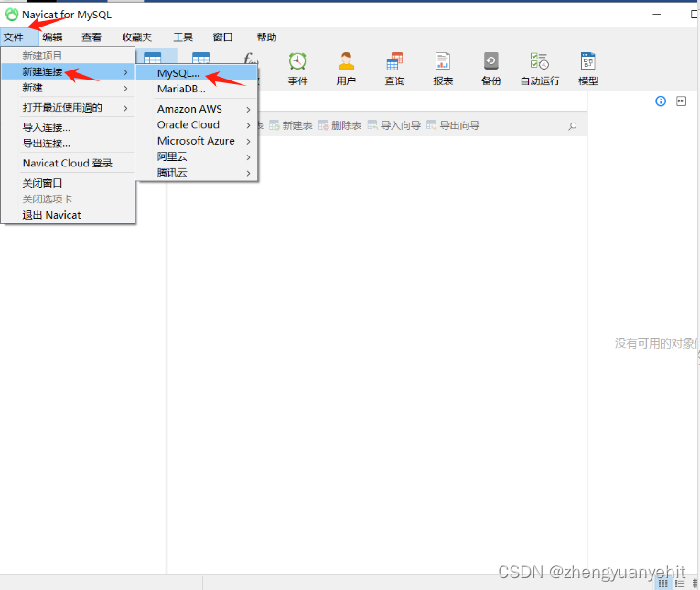
Task: Expand the Microsoft Azure submenu
Action: click(197, 141)
